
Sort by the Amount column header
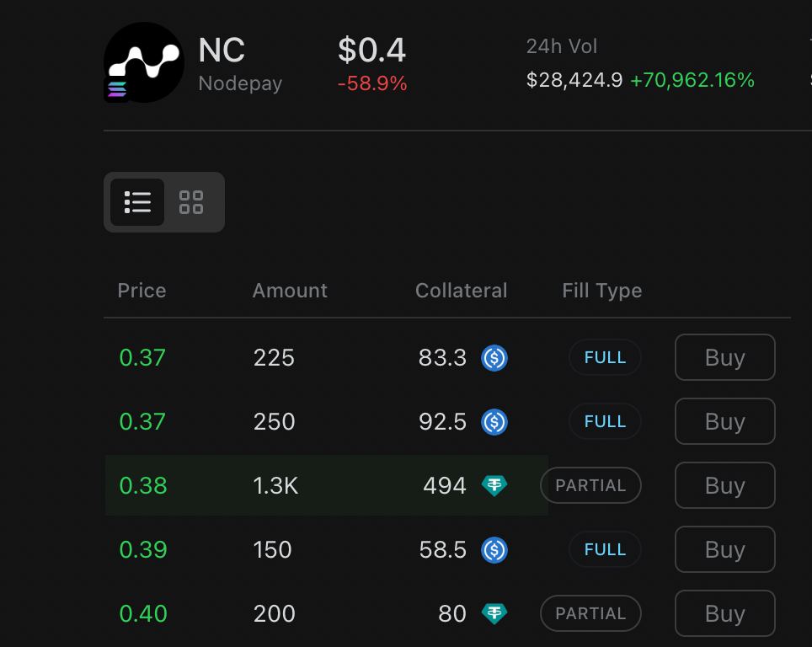click(290, 291)
